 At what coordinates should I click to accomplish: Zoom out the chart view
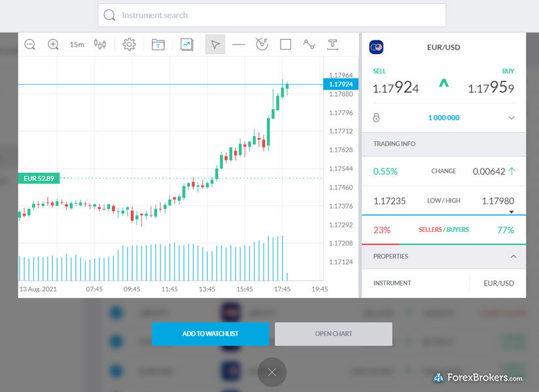[30, 44]
